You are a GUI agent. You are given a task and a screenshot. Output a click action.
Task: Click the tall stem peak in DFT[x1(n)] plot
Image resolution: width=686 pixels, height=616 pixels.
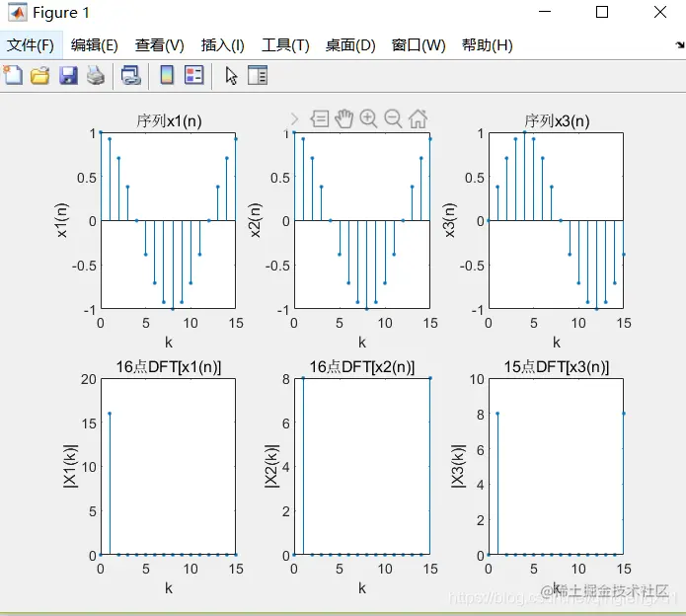[110, 414]
